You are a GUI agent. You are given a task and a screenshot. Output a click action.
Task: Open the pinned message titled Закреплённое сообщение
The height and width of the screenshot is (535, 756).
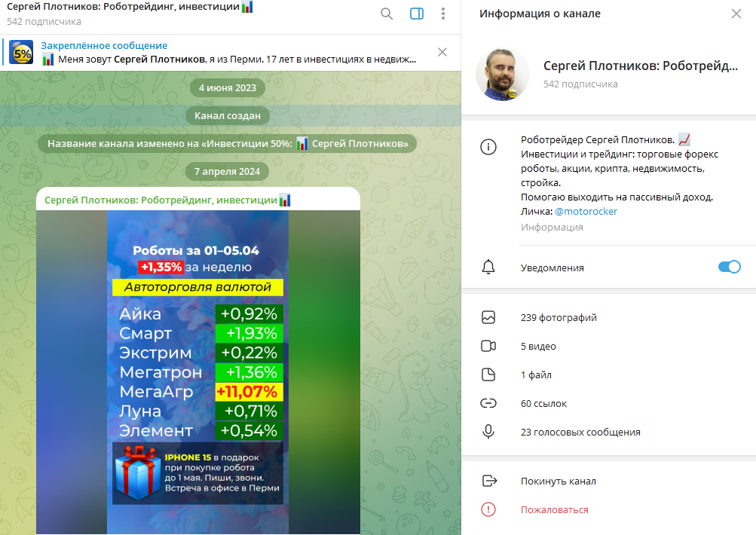[x=228, y=53]
